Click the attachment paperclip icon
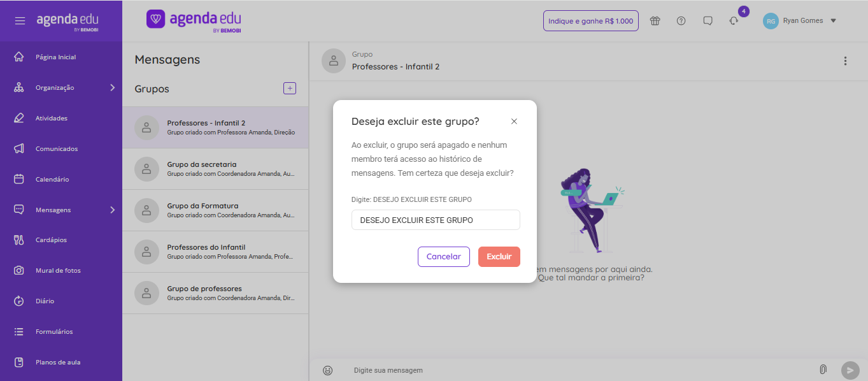This screenshot has height=381, width=868. [823, 370]
